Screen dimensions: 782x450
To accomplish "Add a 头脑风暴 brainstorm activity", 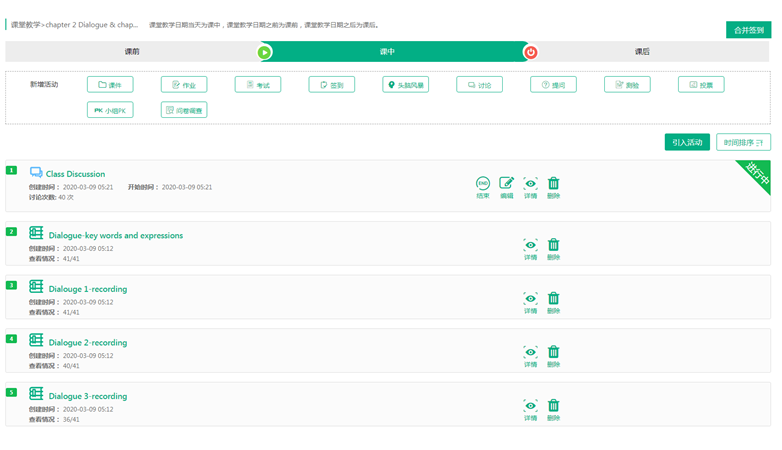I will point(405,85).
